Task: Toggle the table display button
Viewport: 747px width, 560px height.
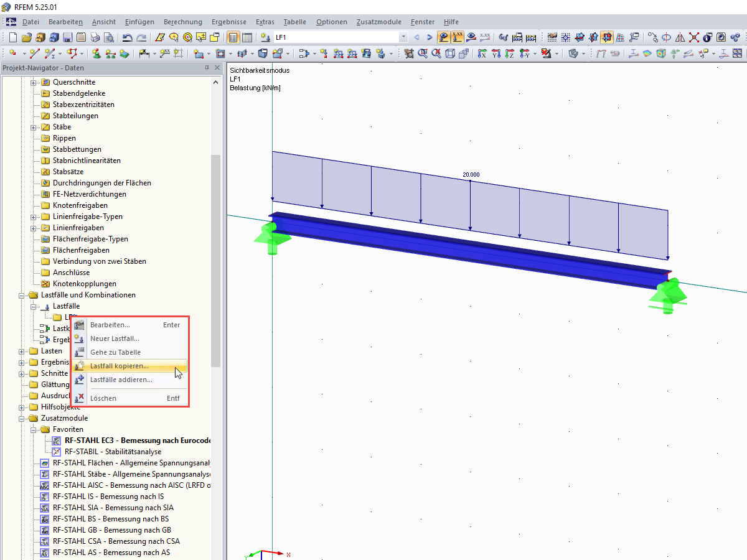Action: tap(247, 37)
